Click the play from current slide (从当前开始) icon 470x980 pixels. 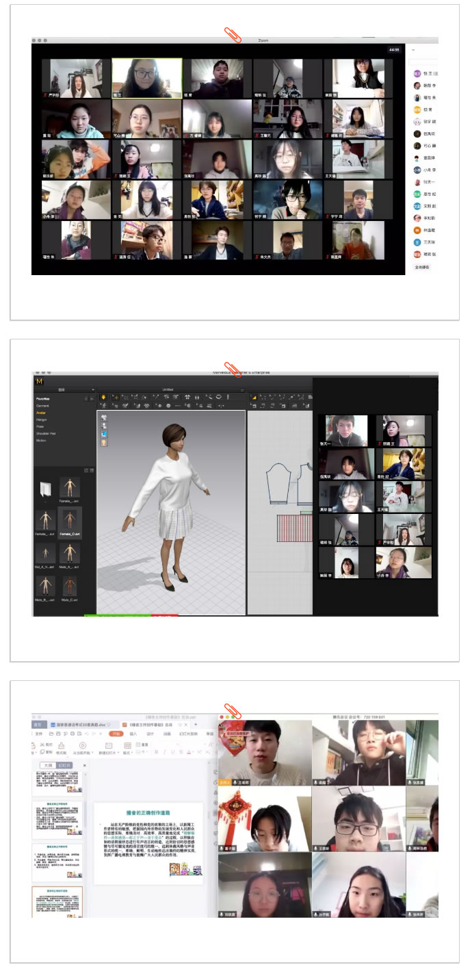(83, 745)
